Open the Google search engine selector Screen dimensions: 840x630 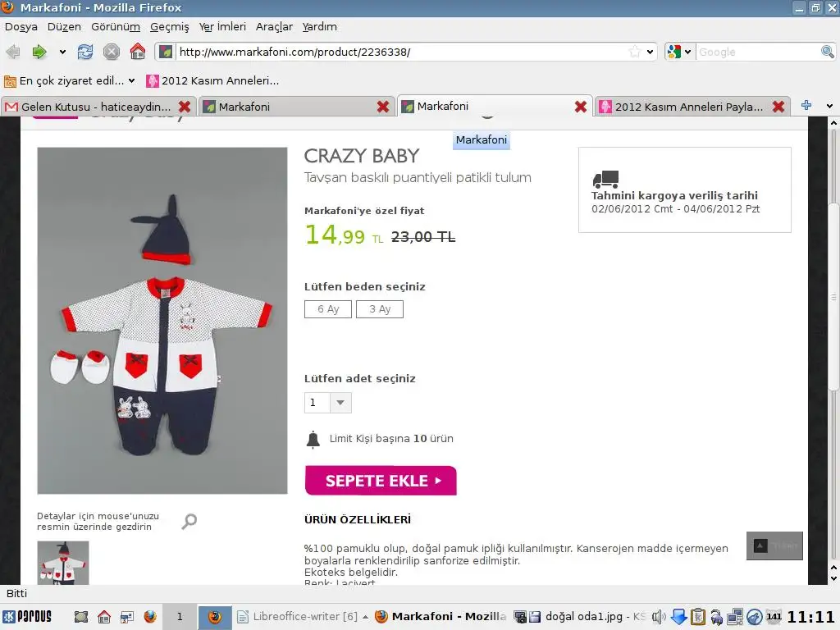[679, 52]
